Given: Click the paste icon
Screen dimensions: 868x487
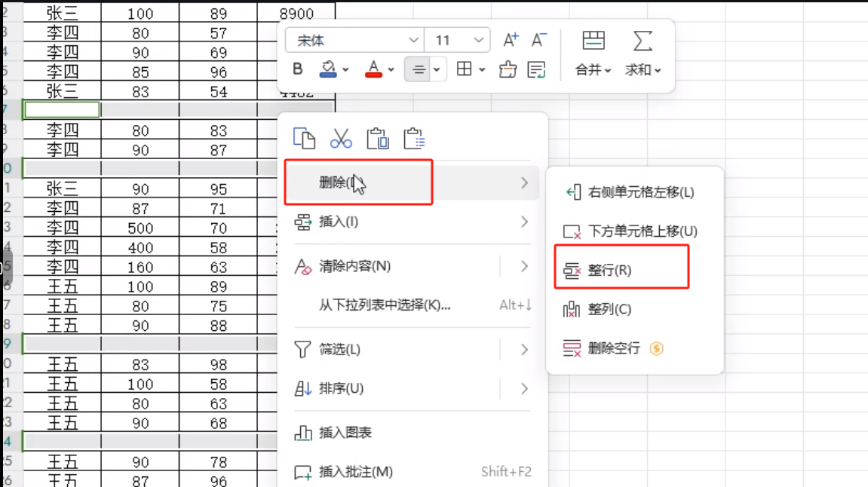Looking at the screenshot, I should (378, 139).
